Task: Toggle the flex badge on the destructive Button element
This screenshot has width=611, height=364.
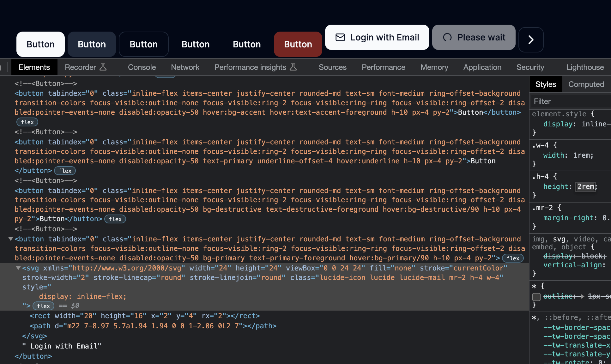Action: point(115,219)
